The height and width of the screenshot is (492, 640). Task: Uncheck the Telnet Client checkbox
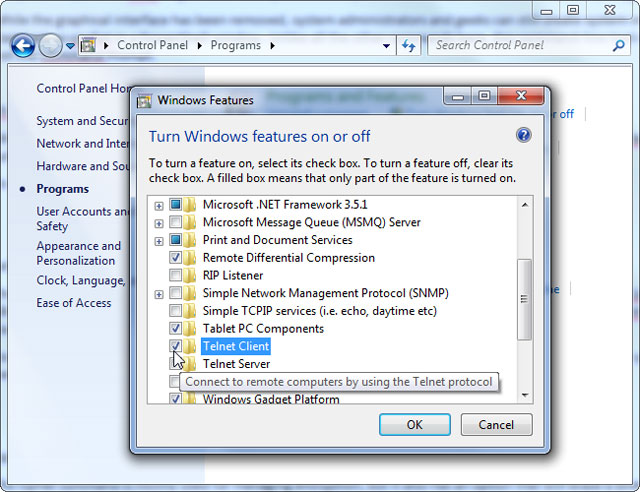[x=176, y=346]
